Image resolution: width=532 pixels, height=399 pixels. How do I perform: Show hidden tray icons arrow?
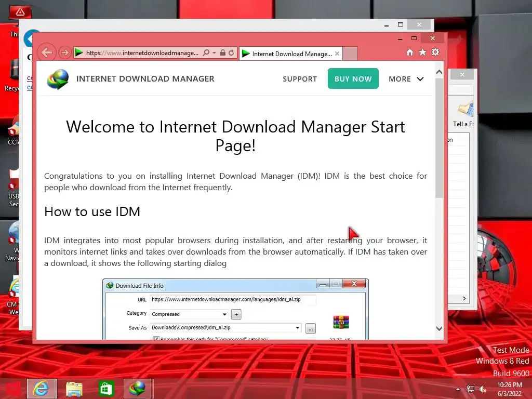coord(458,389)
